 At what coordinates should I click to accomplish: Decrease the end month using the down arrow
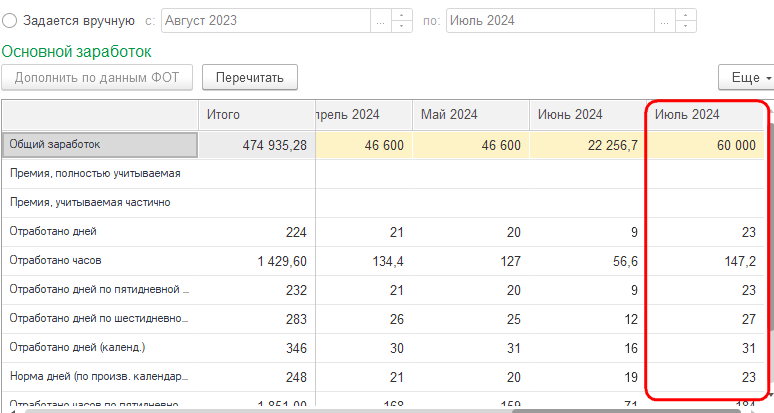click(x=686, y=27)
